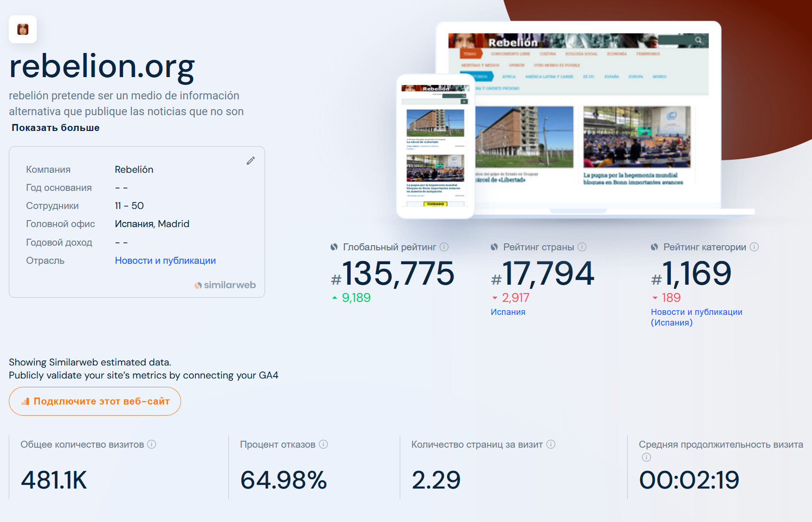Click the rebelion.org site favicon
Image resolution: width=812 pixels, height=522 pixels.
(23, 29)
